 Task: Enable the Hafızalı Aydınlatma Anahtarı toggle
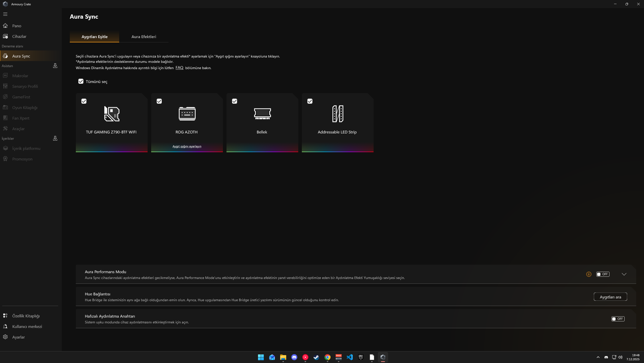coord(618,319)
